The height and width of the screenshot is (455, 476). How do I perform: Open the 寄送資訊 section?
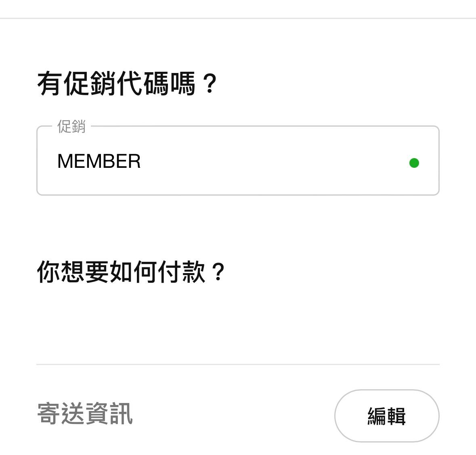[85, 414]
